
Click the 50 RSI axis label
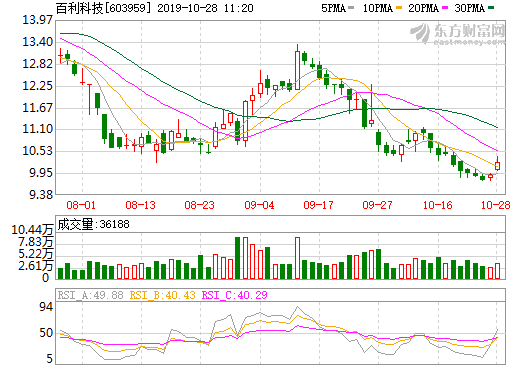click(x=46, y=333)
